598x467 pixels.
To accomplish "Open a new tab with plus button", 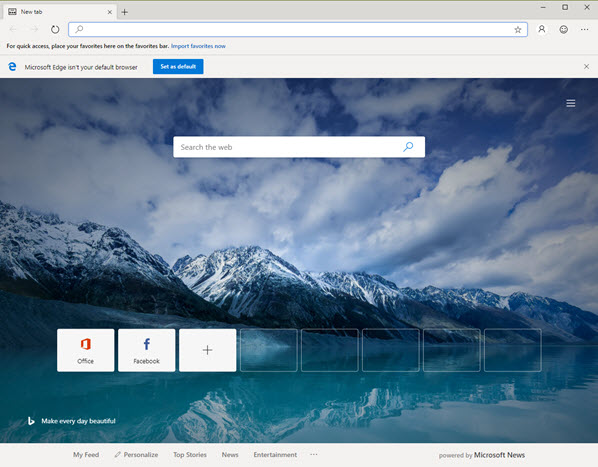I will tap(124, 12).
